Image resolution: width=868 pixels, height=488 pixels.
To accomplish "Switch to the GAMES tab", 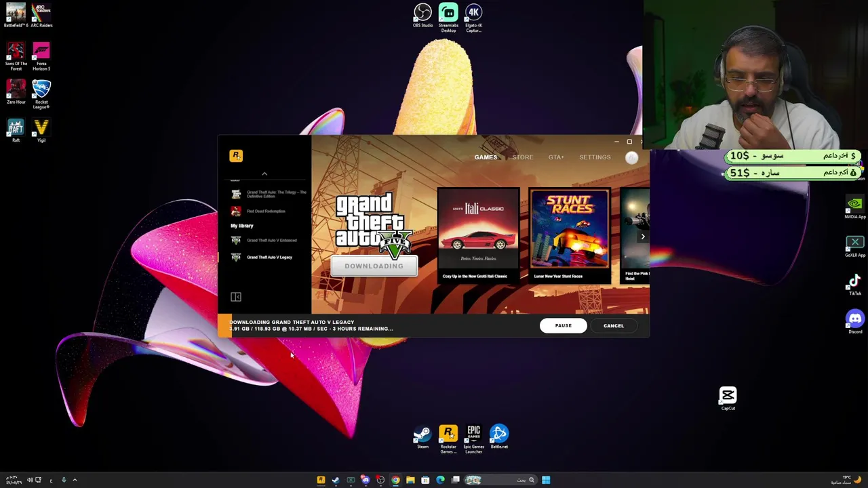I will point(486,157).
